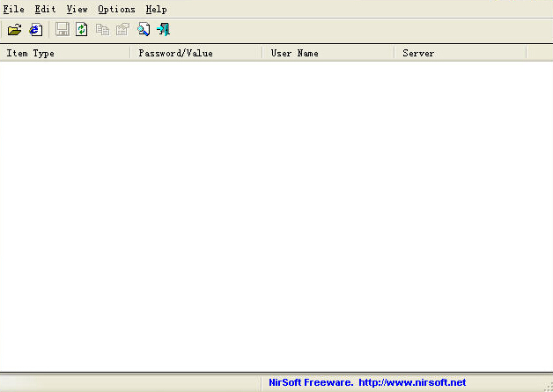Viewport: 553px width, 392px height.
Task: Sort by Item Type column header
Action: click(65, 53)
